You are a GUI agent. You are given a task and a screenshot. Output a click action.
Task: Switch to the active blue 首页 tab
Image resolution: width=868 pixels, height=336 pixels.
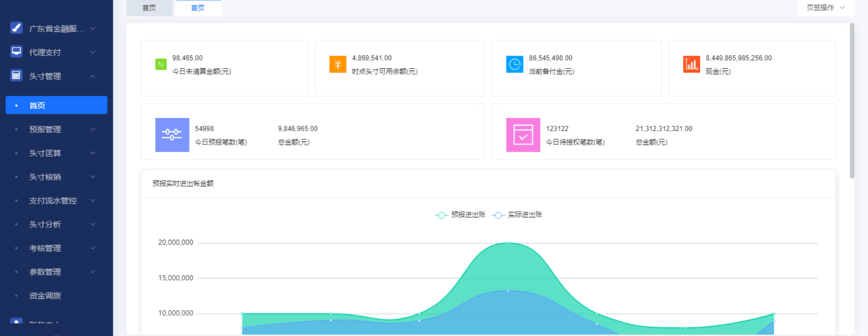(x=198, y=8)
